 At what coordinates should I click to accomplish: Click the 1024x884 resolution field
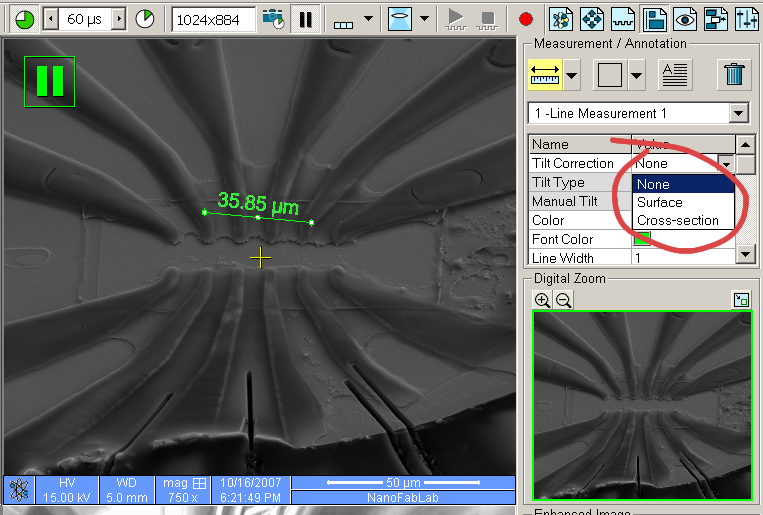click(x=213, y=19)
